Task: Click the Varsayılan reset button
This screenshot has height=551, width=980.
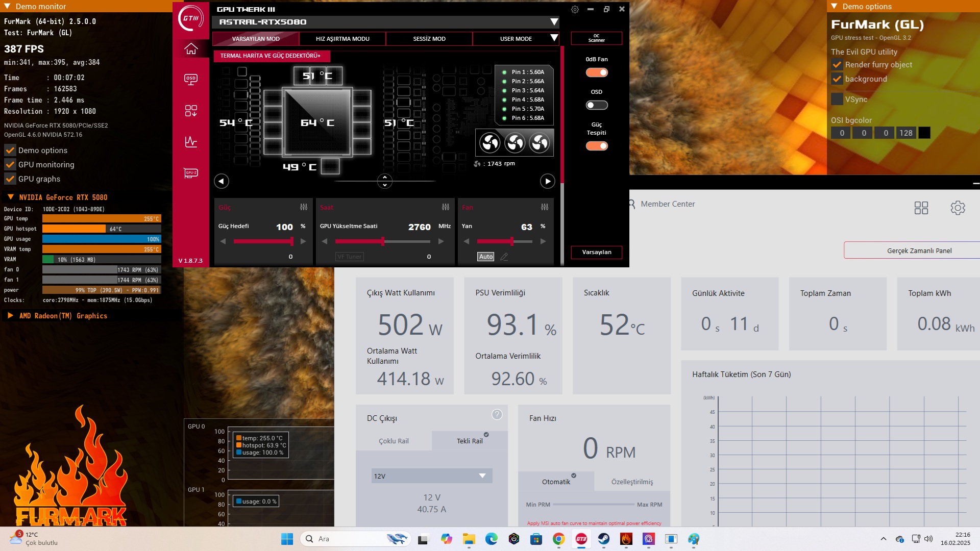Action: 597,252
